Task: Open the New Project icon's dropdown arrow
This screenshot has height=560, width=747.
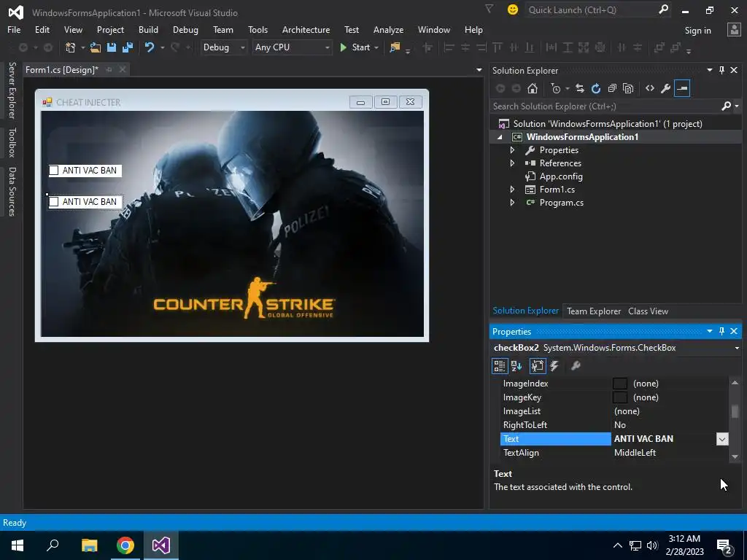Action: point(82,47)
